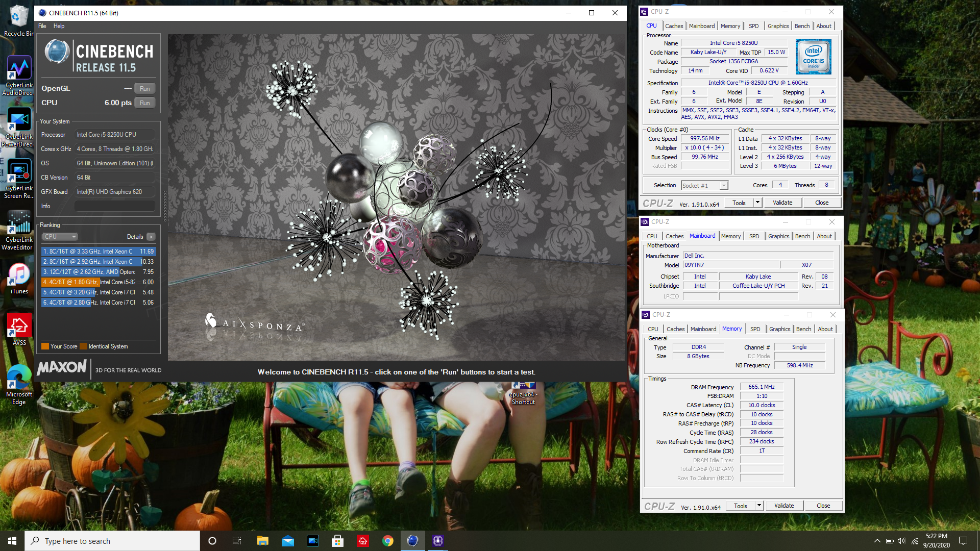Click the taskbar clock showing 5:22 PM
This screenshot has height=551, width=980.
click(x=936, y=541)
